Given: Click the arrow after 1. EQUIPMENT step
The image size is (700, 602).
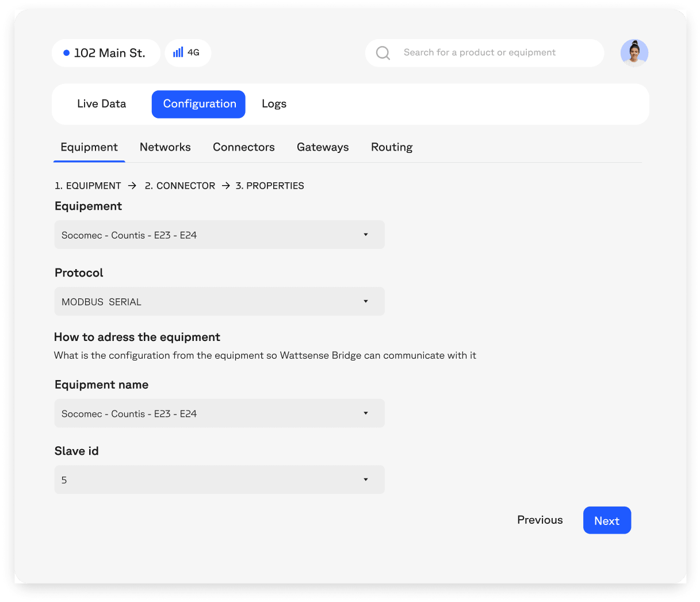Looking at the screenshot, I should coord(132,186).
